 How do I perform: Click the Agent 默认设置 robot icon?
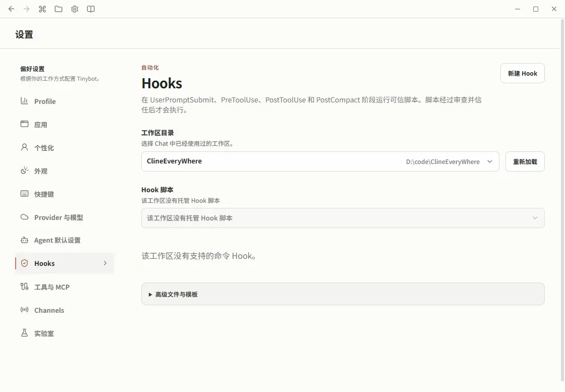coord(24,240)
